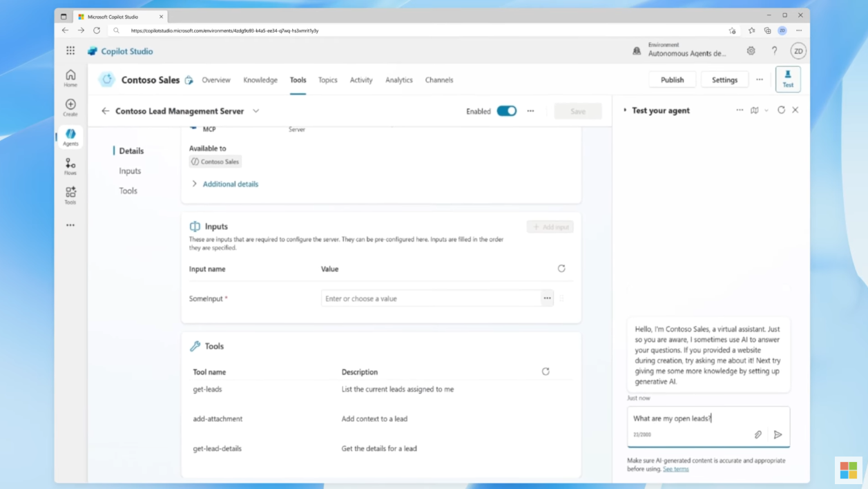Open more options next to Settings

760,79
